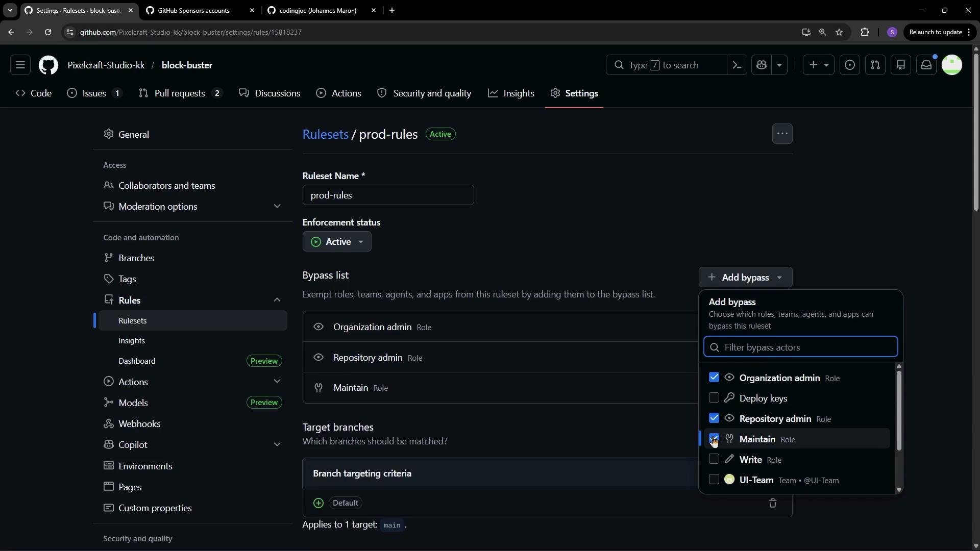Open the Chrome profile avatar icon
The image size is (980, 551).
(892, 32)
